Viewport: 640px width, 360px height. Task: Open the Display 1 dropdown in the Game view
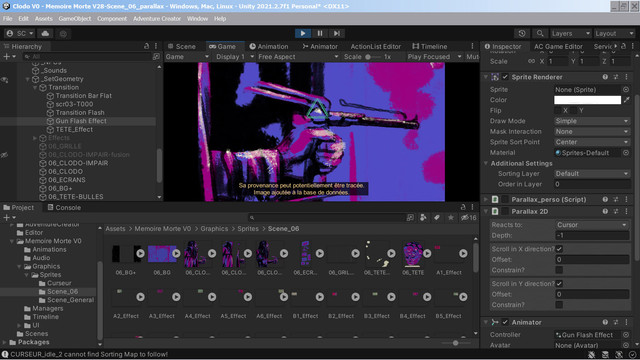coord(234,57)
